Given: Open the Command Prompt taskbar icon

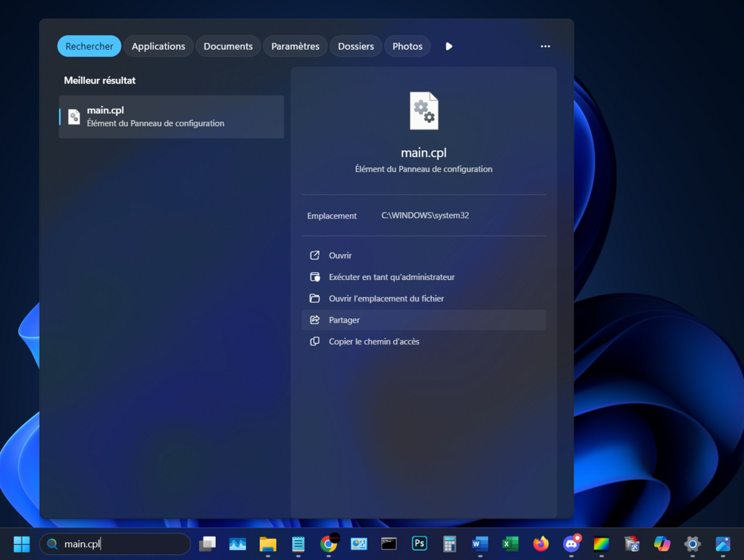Looking at the screenshot, I should [x=389, y=544].
